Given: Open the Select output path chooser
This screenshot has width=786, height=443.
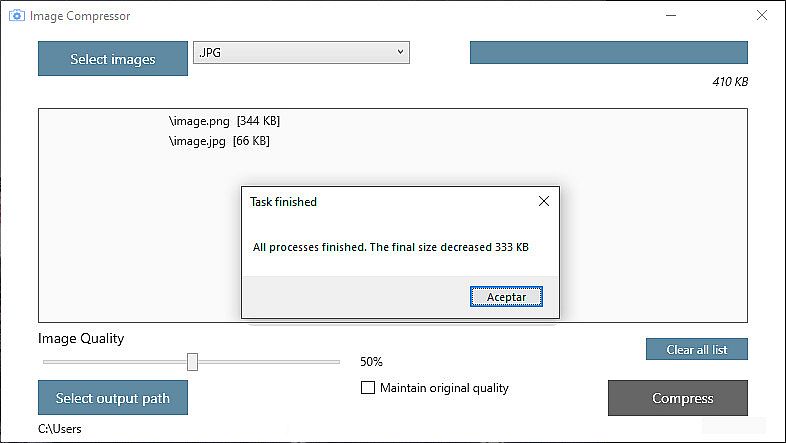Looking at the screenshot, I should click(x=112, y=398).
